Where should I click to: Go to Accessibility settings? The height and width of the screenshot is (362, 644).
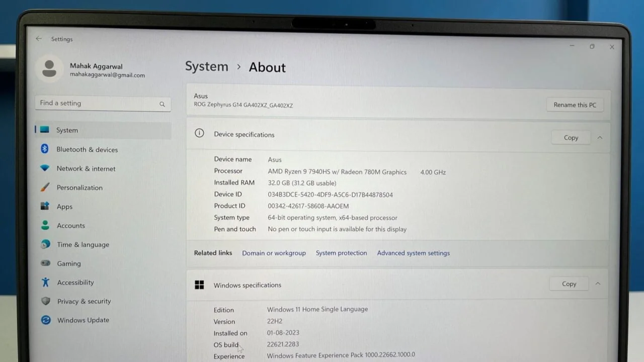pos(75,283)
